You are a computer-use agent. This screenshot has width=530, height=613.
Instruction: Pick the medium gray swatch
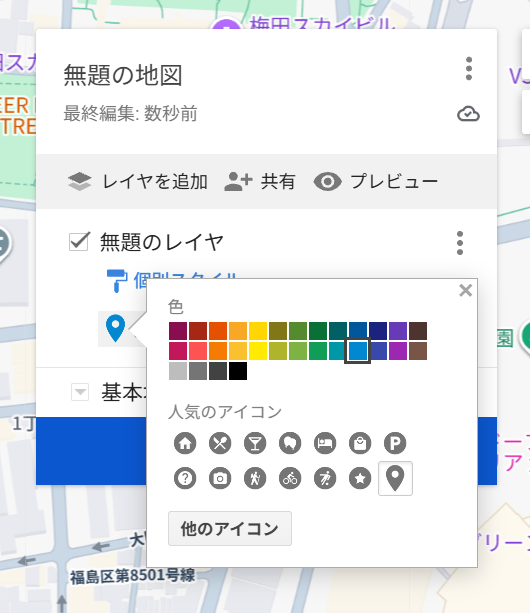(x=198, y=371)
